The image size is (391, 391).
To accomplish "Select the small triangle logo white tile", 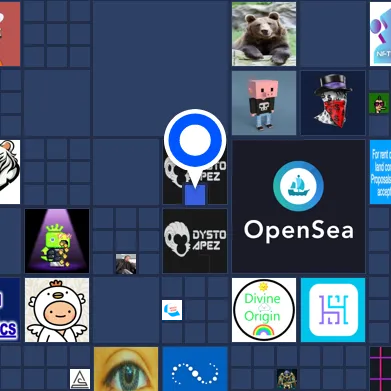I will [x=80, y=379].
